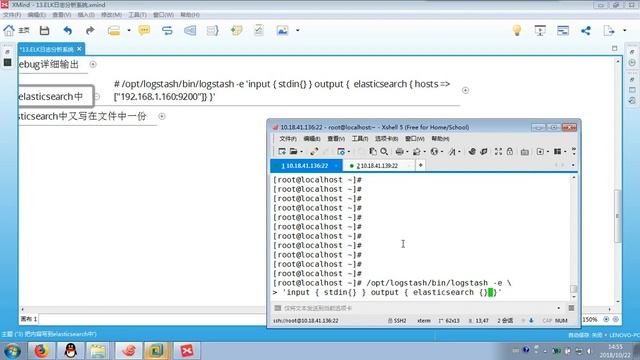640x360 pixels.
Task: Add a boundary in XMind toolbar
Action: pyautogui.click(x=190, y=31)
